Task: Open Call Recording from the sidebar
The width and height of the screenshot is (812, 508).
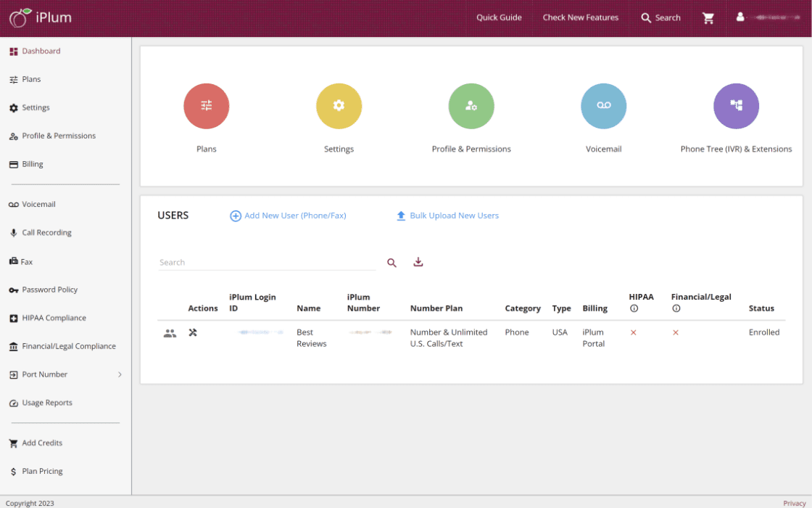Action: coord(47,232)
